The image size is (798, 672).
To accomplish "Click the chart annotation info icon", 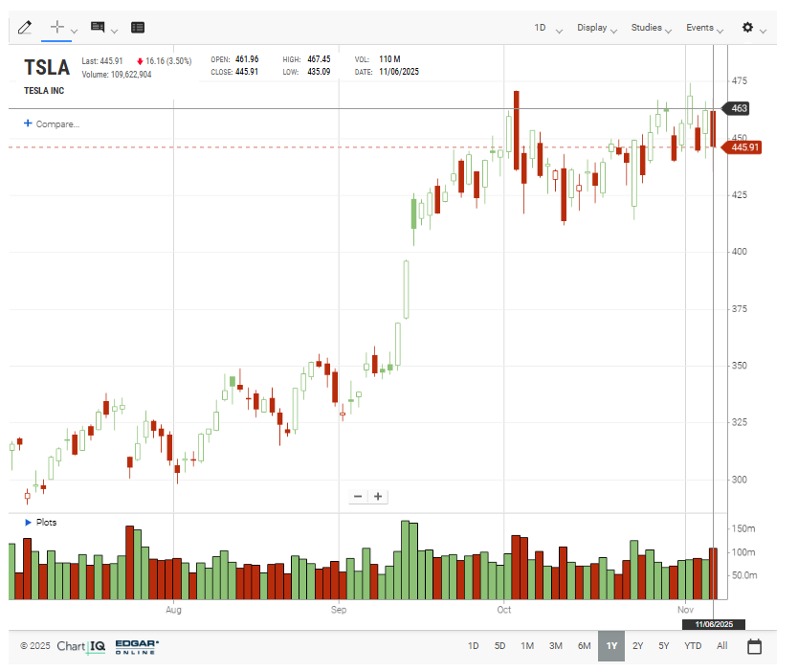I will [98, 28].
